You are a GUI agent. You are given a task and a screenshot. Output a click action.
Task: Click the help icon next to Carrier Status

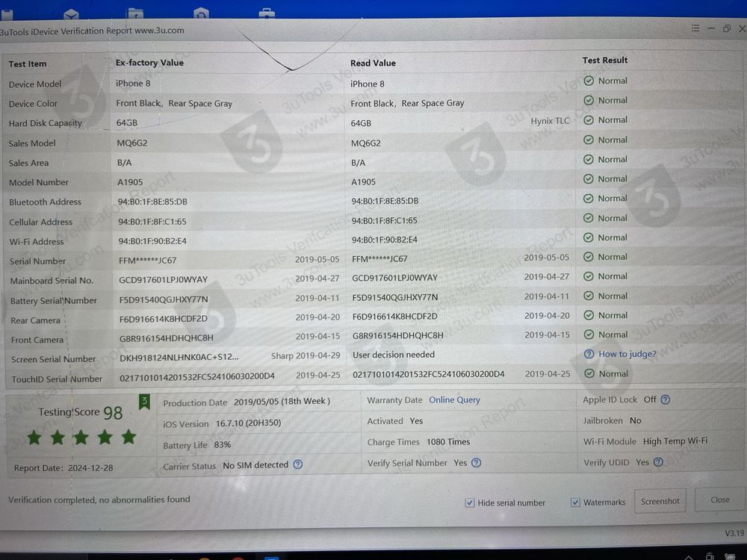298,464
